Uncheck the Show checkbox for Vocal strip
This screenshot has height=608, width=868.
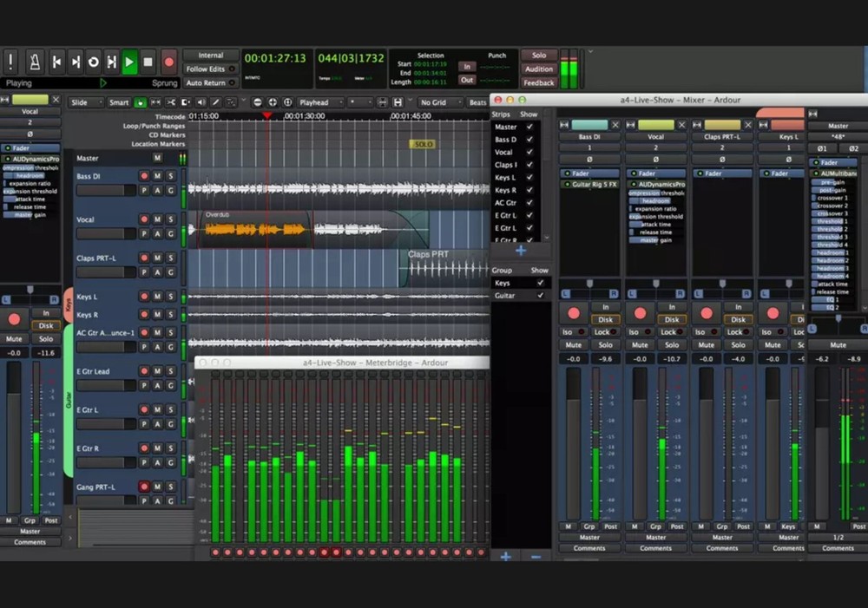[x=529, y=152]
